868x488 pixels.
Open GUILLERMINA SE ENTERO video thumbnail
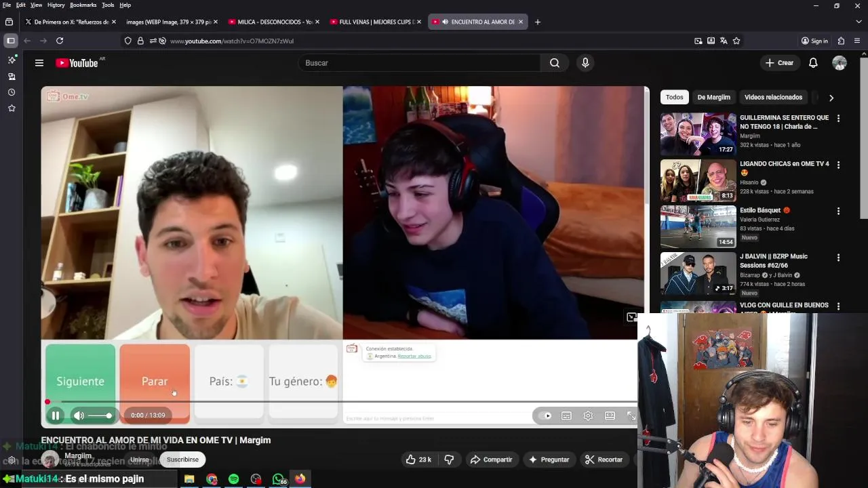tap(698, 134)
